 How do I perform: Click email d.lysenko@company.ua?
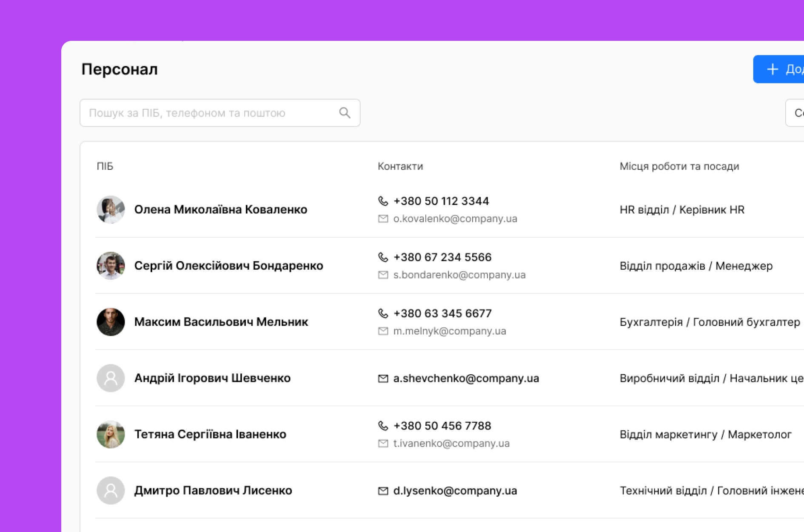(x=455, y=490)
